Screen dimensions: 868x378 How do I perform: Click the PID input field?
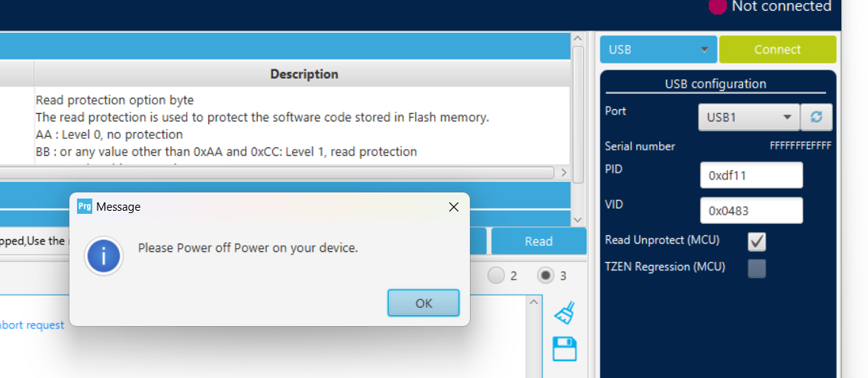click(x=751, y=175)
